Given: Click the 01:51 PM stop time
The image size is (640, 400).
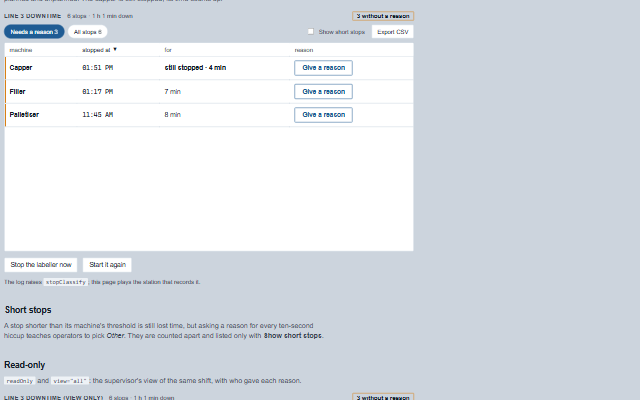Looking at the screenshot, I should [x=98, y=68].
